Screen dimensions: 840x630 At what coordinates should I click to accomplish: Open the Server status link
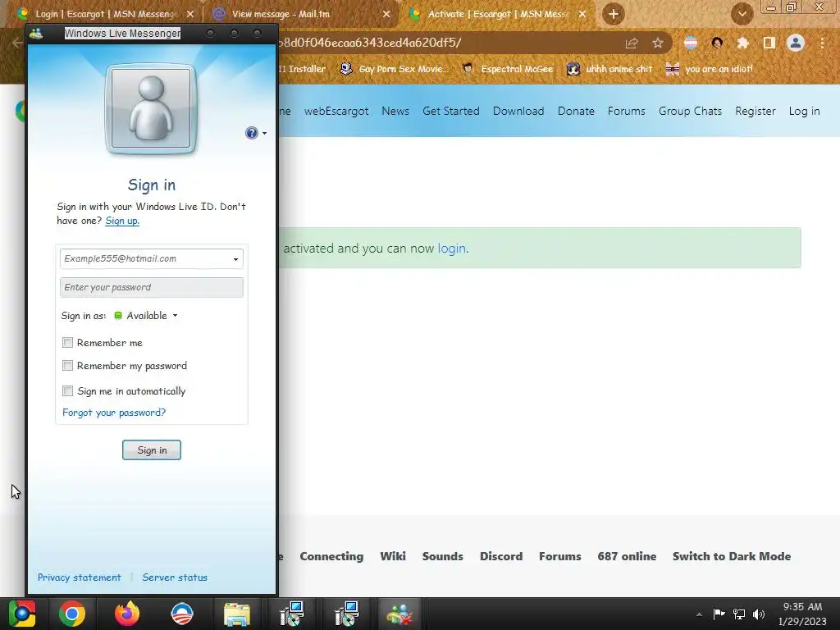175,577
